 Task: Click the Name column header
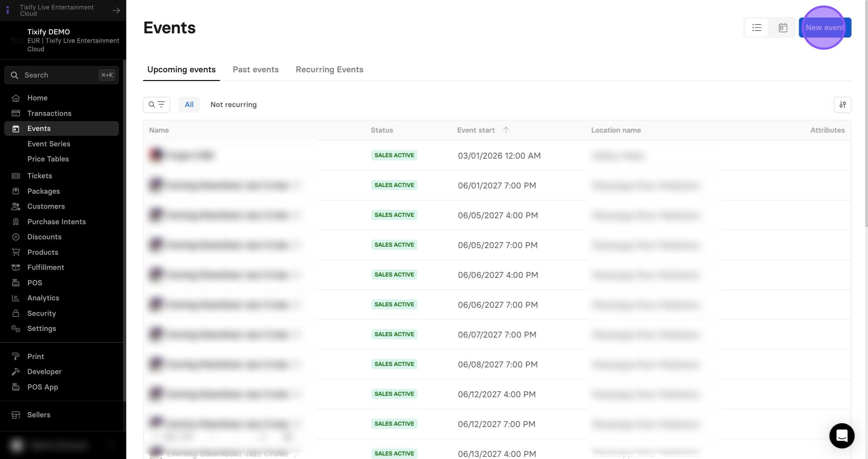(159, 130)
